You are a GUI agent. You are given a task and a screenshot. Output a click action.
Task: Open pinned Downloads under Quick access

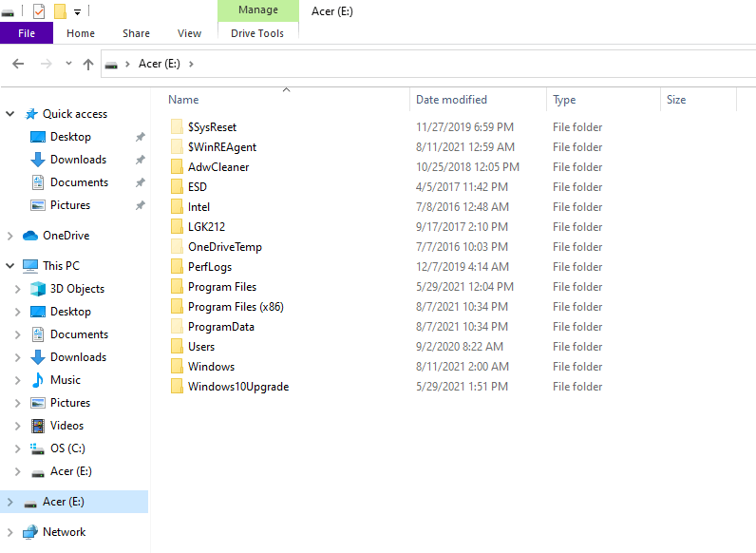pyautogui.click(x=78, y=160)
